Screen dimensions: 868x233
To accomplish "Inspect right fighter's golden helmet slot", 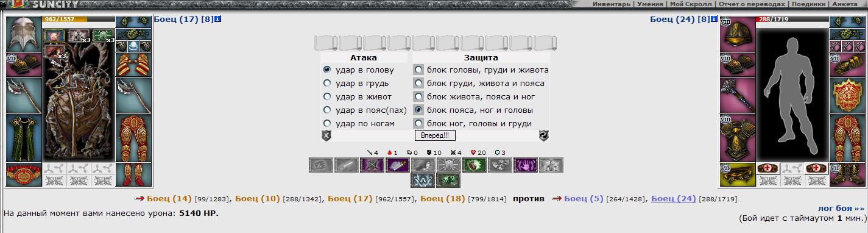I will coord(738,34).
